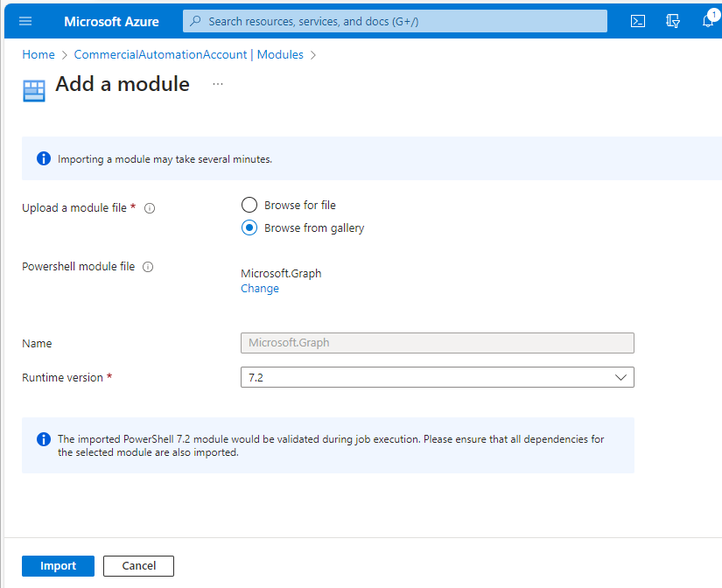Change the selected Microsoft.Graph module
The height and width of the screenshot is (588, 722).
259,288
